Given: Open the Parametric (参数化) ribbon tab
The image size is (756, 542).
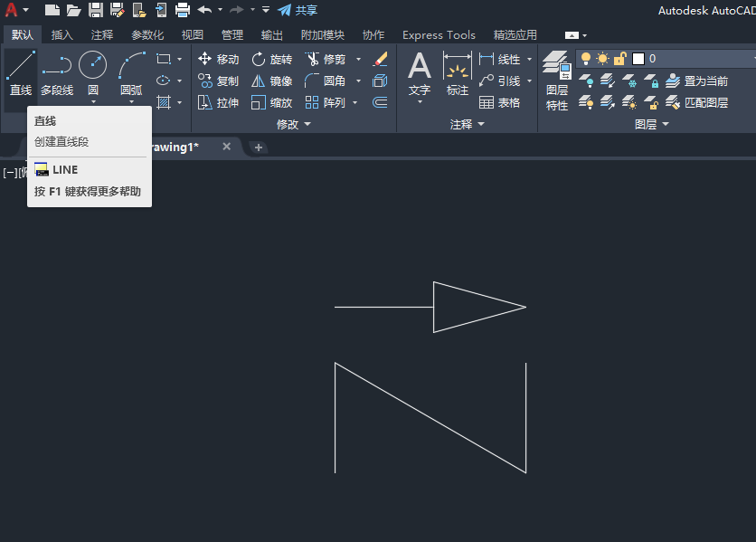Looking at the screenshot, I should [147, 34].
